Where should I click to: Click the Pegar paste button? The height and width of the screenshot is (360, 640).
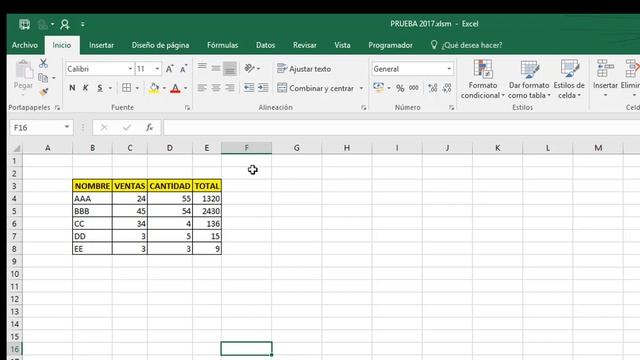point(23,78)
